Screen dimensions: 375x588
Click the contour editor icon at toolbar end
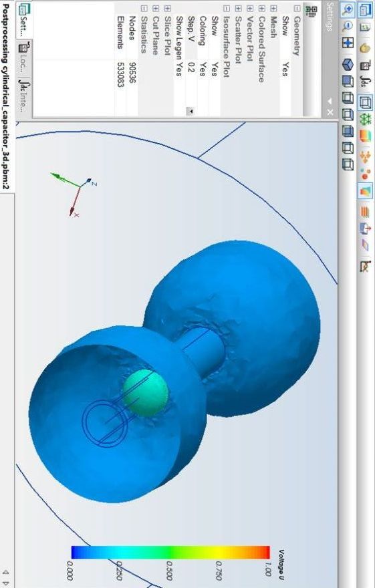coord(365,266)
